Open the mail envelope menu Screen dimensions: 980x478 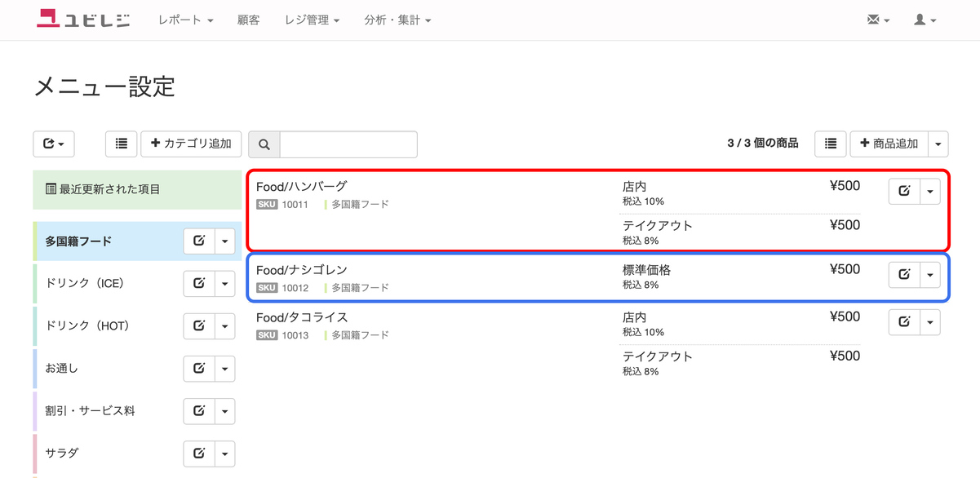[x=878, y=20]
